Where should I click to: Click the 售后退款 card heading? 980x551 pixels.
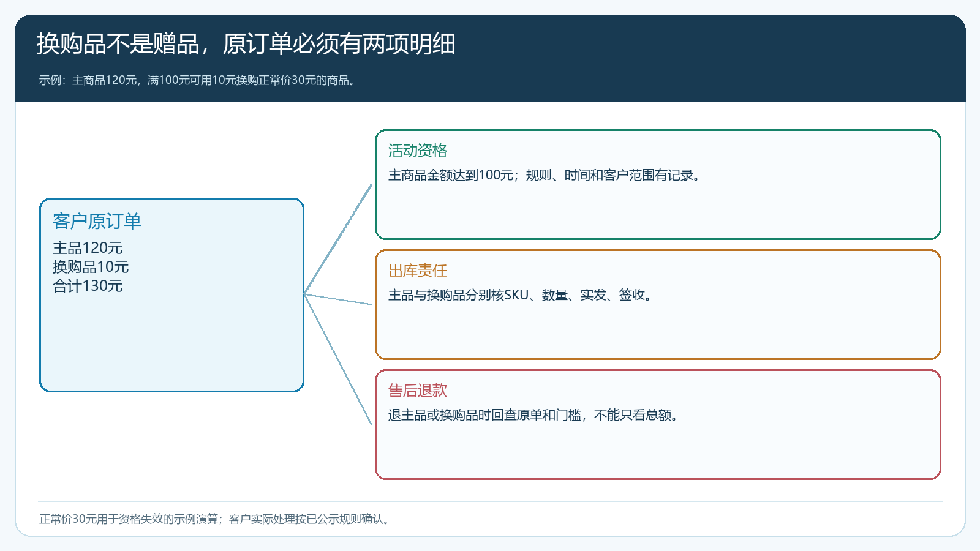pyautogui.click(x=418, y=391)
